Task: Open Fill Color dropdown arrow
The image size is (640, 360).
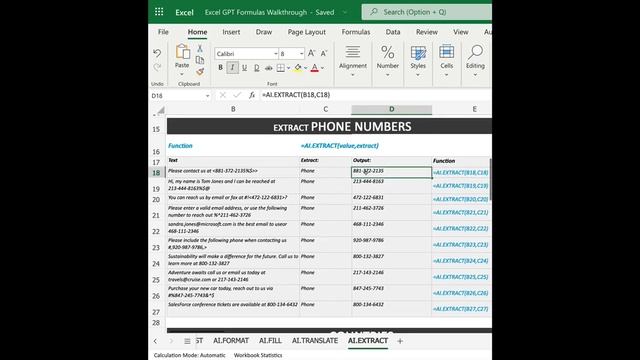Action: click(306, 68)
